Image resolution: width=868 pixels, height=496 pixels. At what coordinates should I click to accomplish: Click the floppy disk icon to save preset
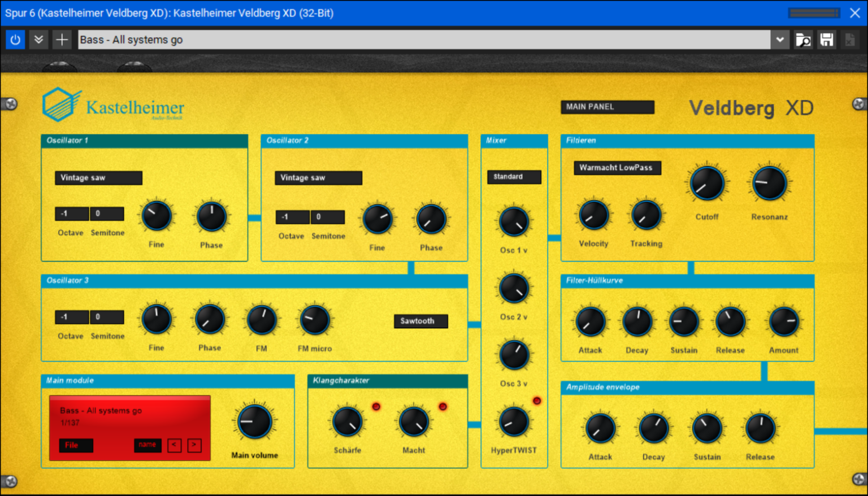click(826, 40)
